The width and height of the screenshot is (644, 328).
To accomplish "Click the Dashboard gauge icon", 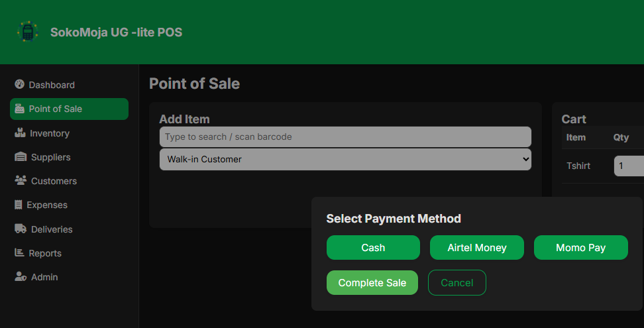I will 19,84.
